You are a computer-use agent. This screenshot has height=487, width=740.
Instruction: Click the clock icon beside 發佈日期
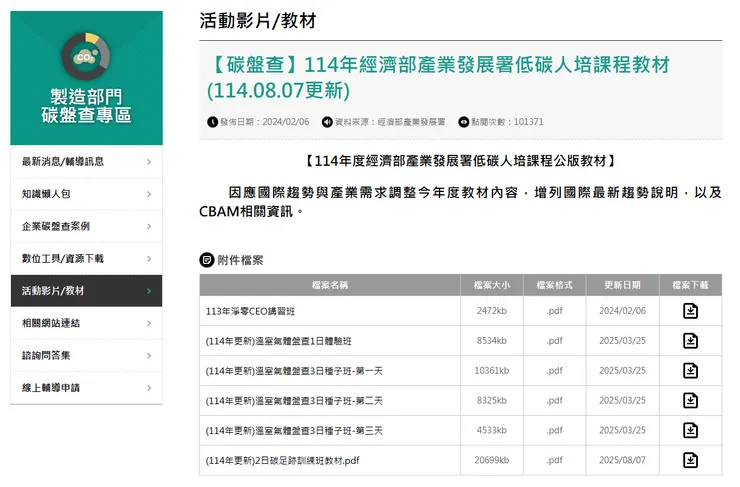pyautogui.click(x=212, y=122)
